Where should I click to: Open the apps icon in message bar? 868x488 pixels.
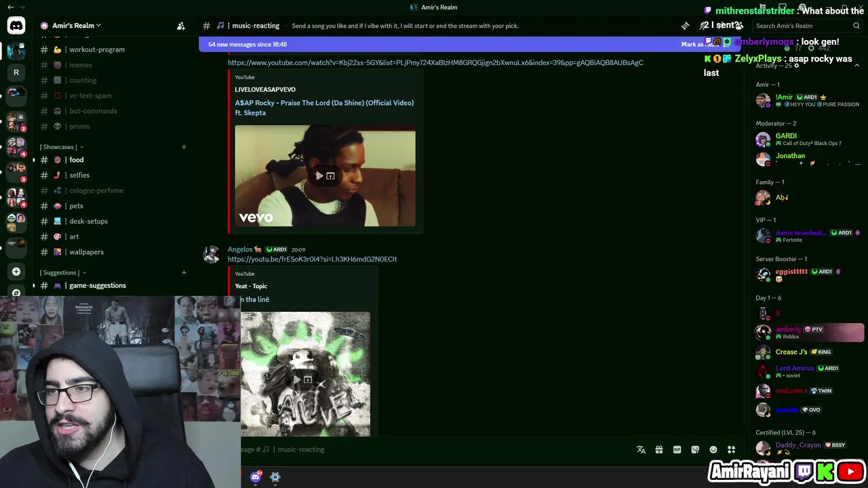[731, 449]
